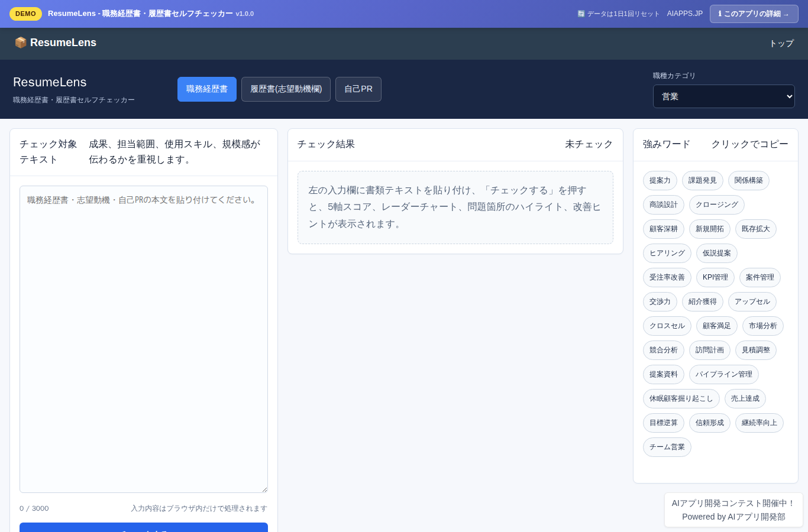Go to トップ navigation link
Image resolution: width=808 pixels, height=532 pixels.
point(781,43)
